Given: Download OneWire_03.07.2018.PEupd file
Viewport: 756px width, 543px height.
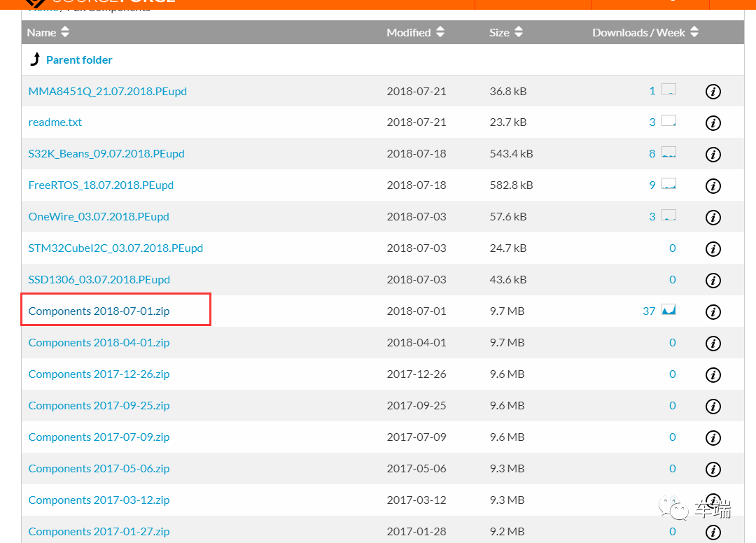Looking at the screenshot, I should click(99, 216).
